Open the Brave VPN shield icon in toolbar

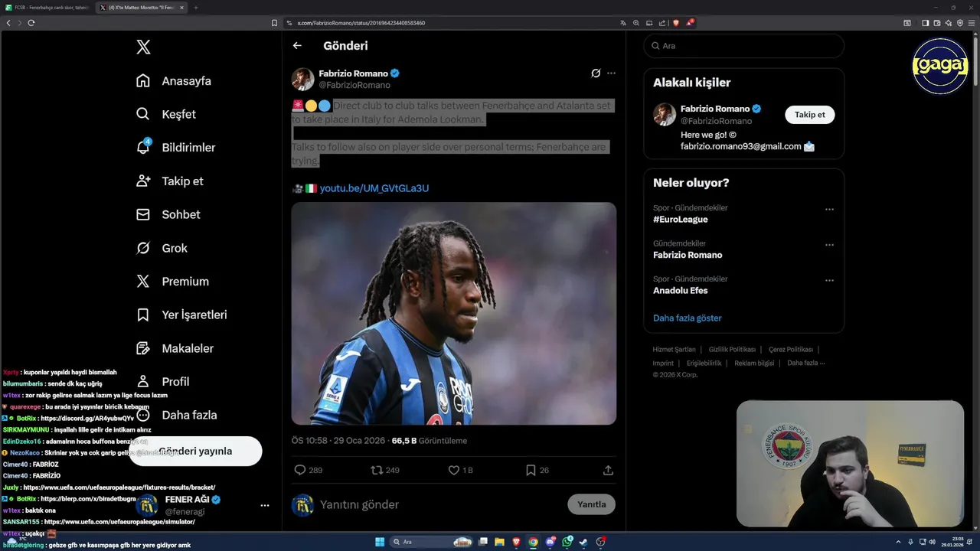(x=960, y=23)
